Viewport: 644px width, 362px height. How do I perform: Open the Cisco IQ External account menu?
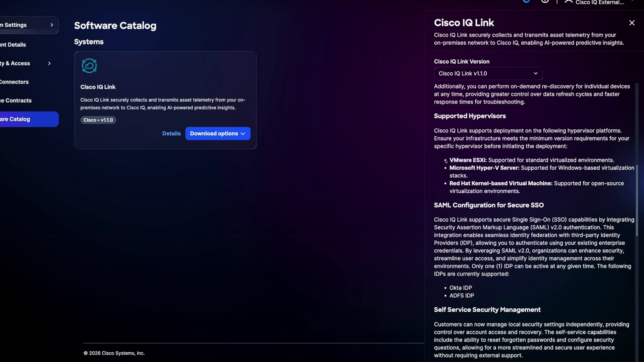tap(599, 2)
